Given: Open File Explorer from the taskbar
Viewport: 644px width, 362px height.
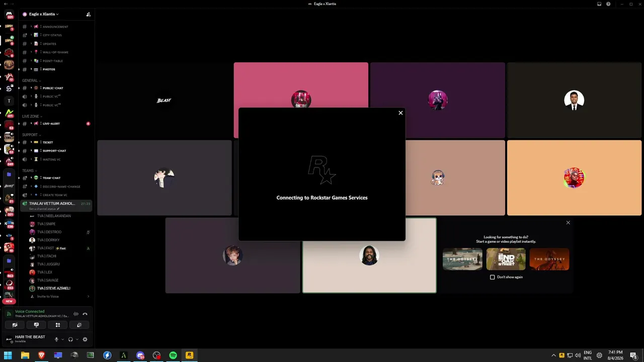Looking at the screenshot, I should point(25,355).
